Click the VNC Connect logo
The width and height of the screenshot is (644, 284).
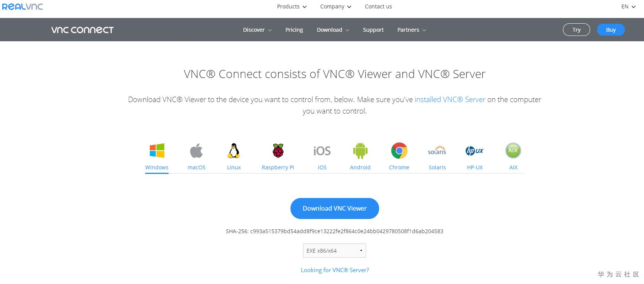pos(83,30)
